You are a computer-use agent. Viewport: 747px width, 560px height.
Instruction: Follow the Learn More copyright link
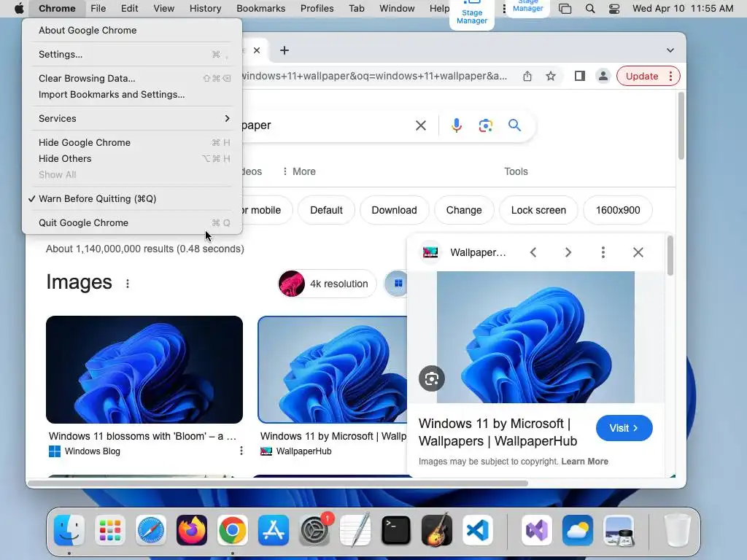[x=584, y=462]
